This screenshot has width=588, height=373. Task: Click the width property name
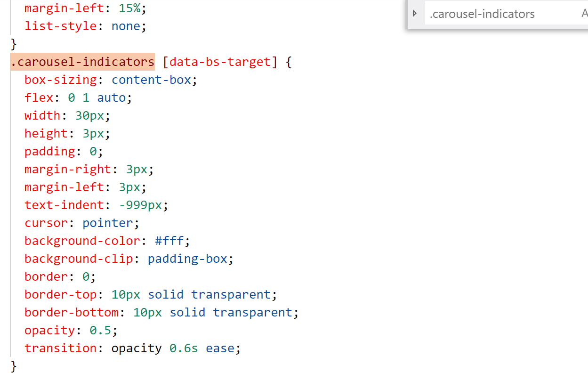[43, 115]
